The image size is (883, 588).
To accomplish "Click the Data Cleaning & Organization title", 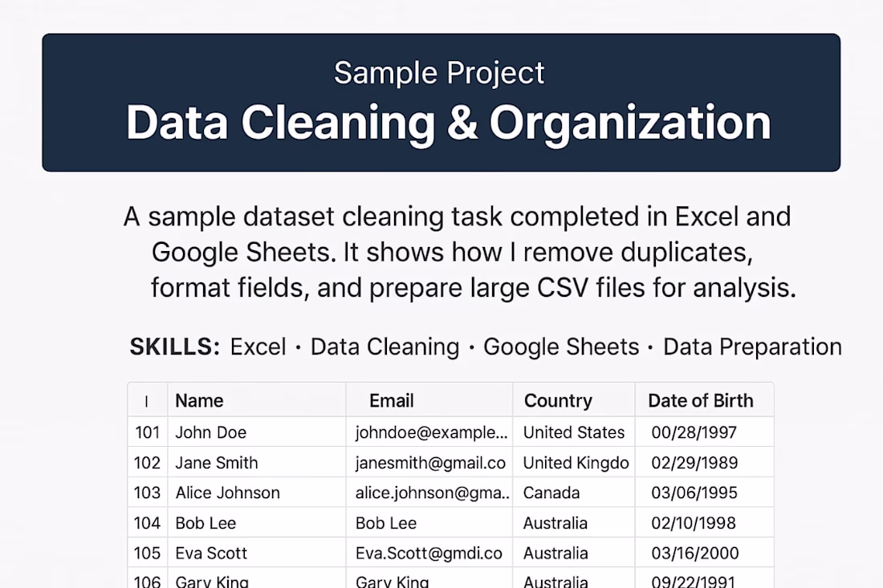I will [448, 123].
